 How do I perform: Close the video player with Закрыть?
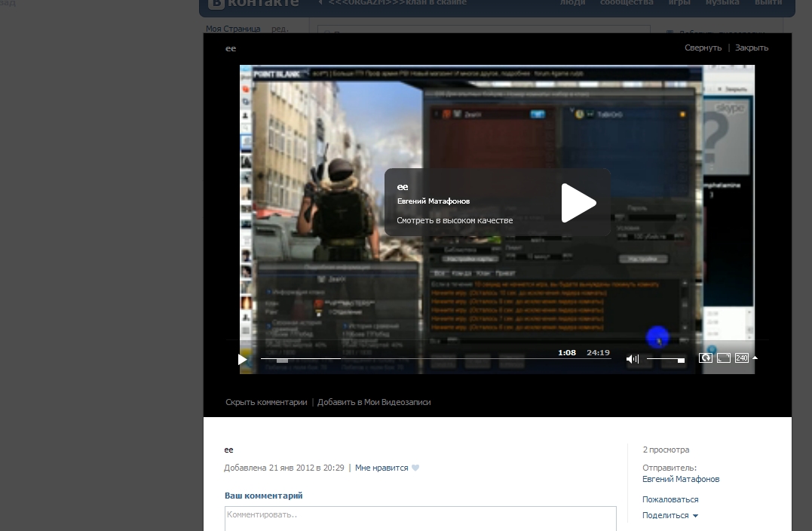(752, 48)
